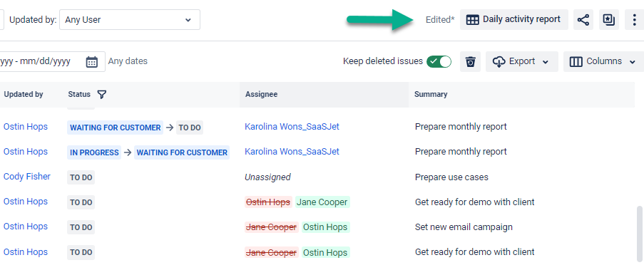Viewport: 644px width, 265px height.
Task: Click the Updated by column header
Action: point(24,94)
